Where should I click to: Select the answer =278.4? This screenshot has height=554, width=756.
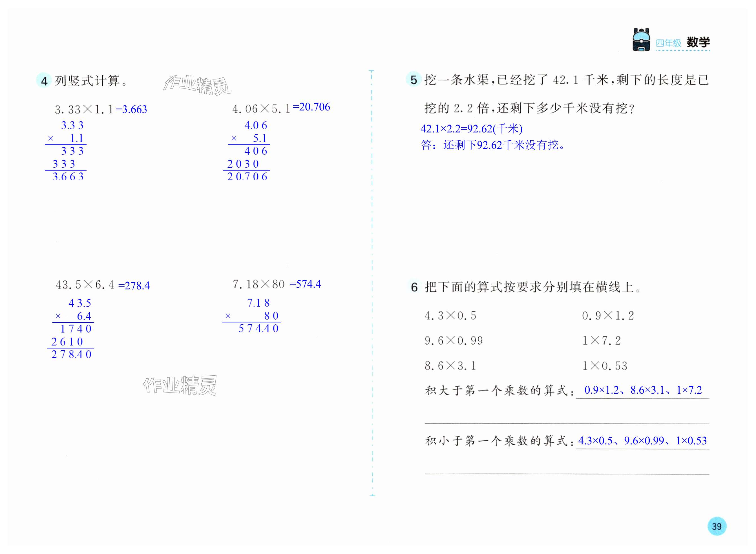134,286
